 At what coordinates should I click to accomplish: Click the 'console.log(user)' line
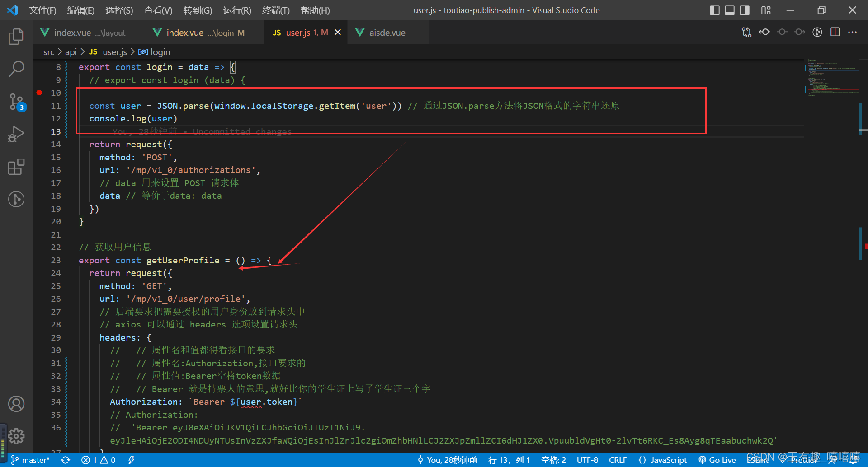coord(133,118)
